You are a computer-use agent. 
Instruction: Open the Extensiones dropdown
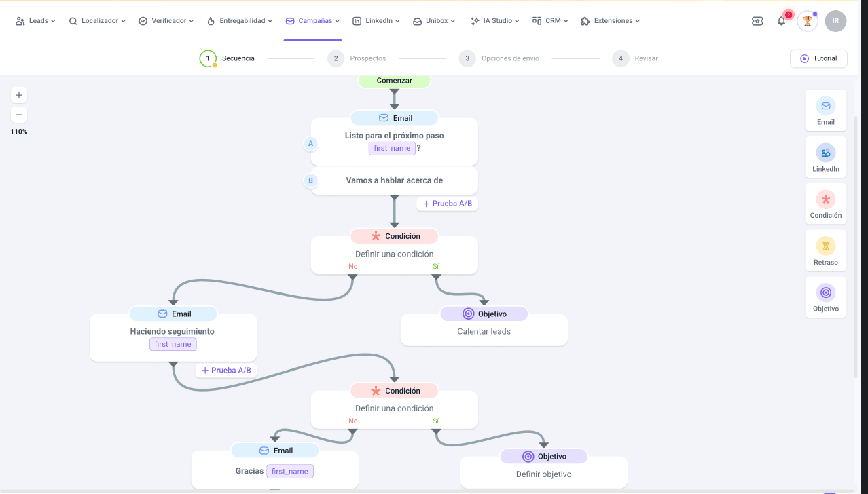[x=611, y=21]
